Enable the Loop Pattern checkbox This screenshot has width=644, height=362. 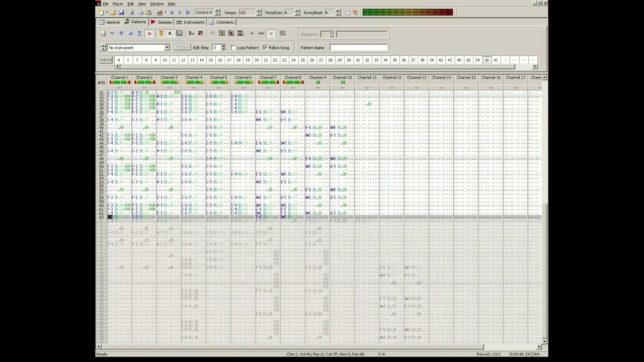tap(233, 48)
